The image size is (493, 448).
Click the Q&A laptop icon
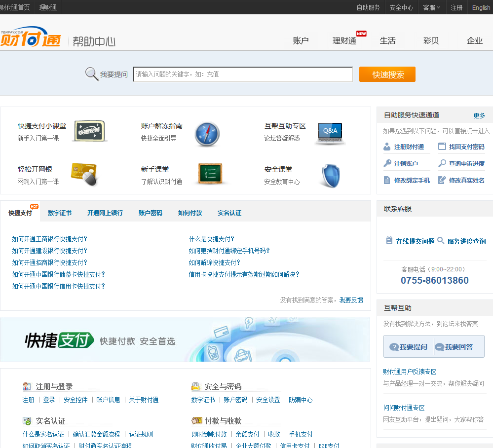pos(330,133)
